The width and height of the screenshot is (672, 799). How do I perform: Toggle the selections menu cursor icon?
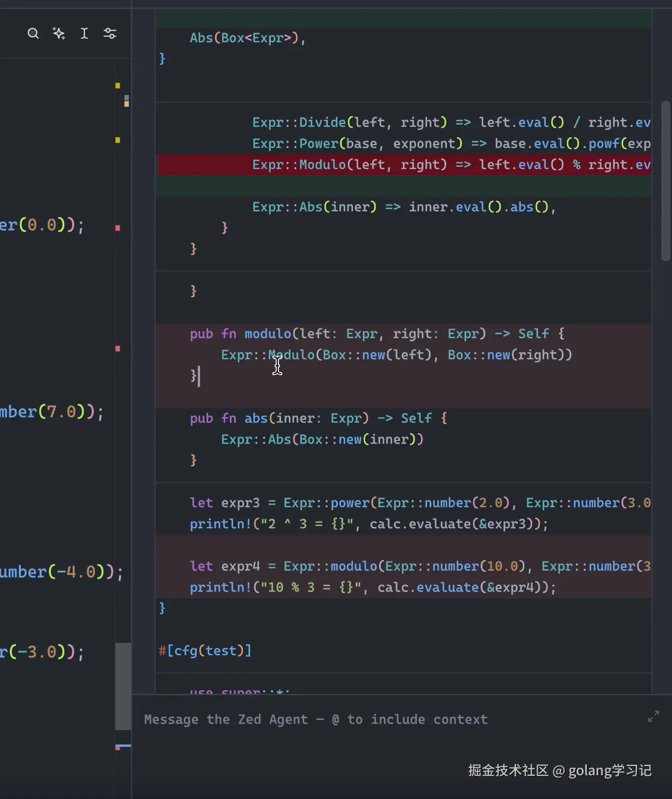pyautogui.click(x=84, y=33)
